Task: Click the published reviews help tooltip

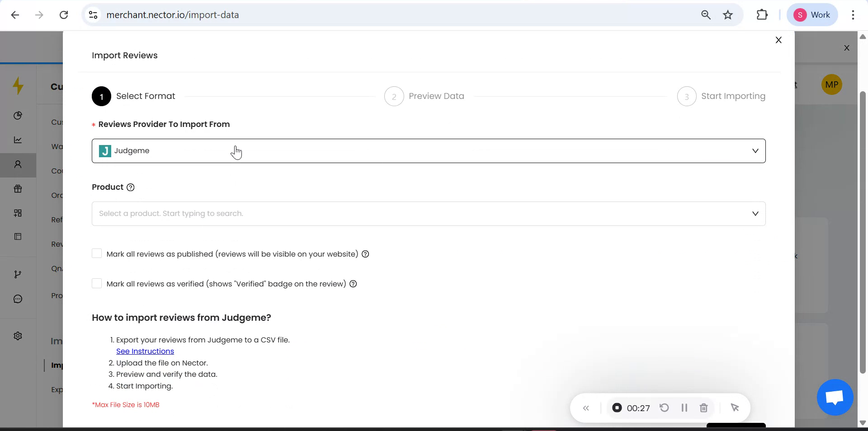Action: [x=365, y=254]
